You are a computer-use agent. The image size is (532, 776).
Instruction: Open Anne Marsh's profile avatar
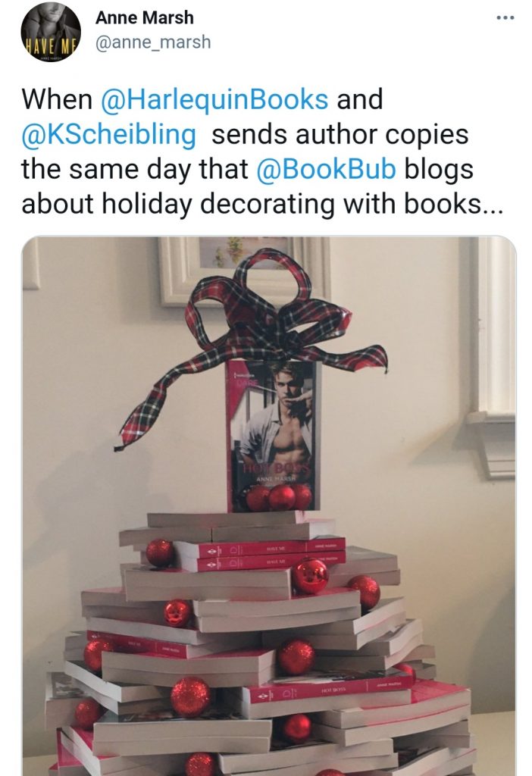tap(51, 30)
